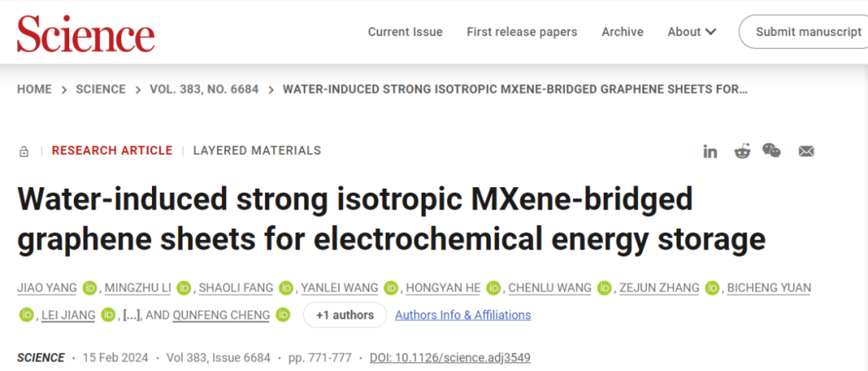Expand hidden authors with [...] ellipsis

131,315
